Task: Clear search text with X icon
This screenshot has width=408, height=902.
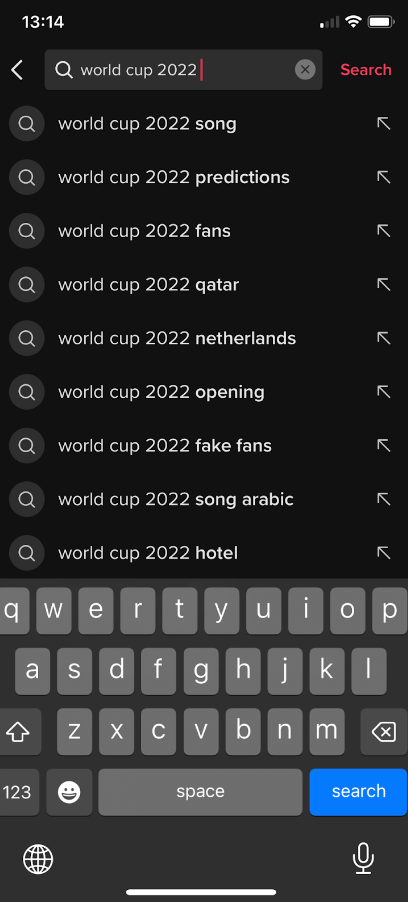Action: click(x=305, y=70)
